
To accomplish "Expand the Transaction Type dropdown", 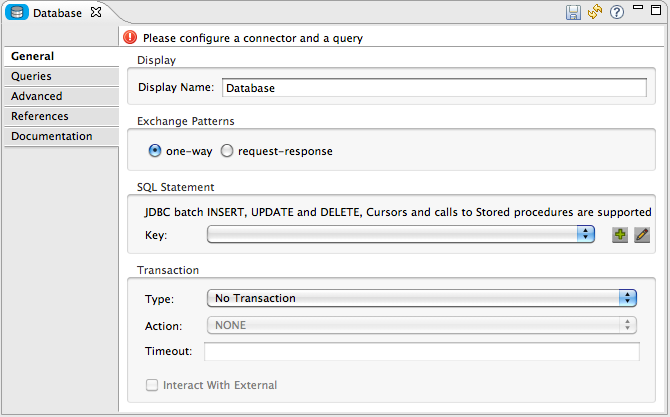I will click(421, 297).
